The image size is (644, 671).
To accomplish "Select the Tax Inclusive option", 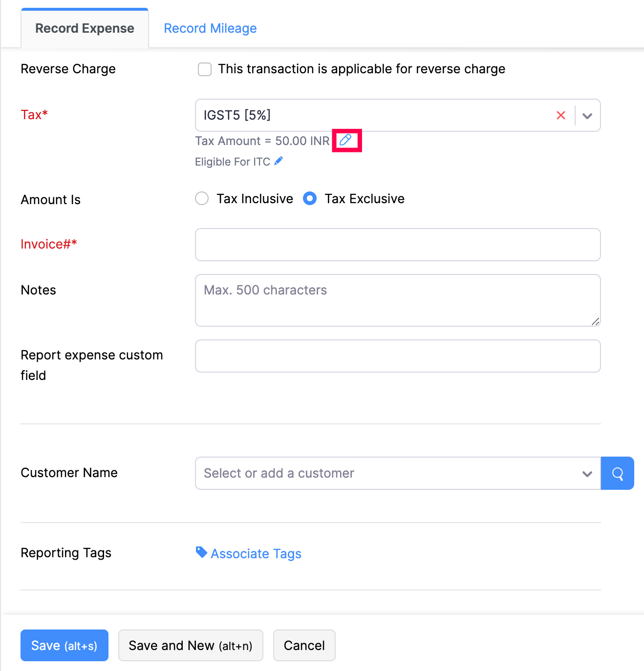I will tap(202, 198).
